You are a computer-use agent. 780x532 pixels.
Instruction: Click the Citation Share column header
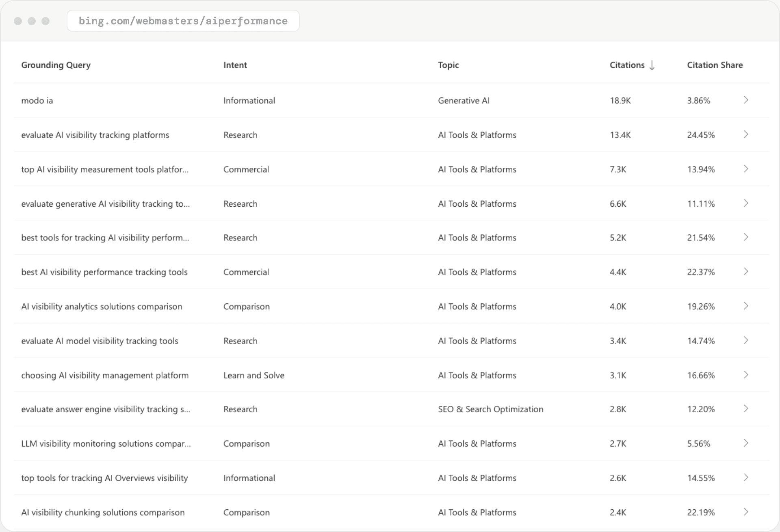click(715, 65)
